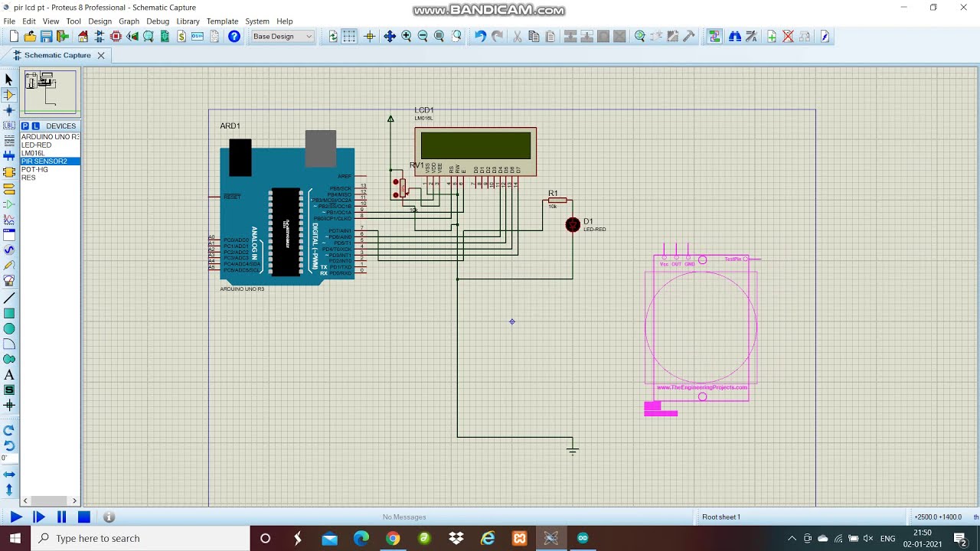This screenshot has width=980, height=551.
Task: Start simulation with Play button
Action: [15, 517]
